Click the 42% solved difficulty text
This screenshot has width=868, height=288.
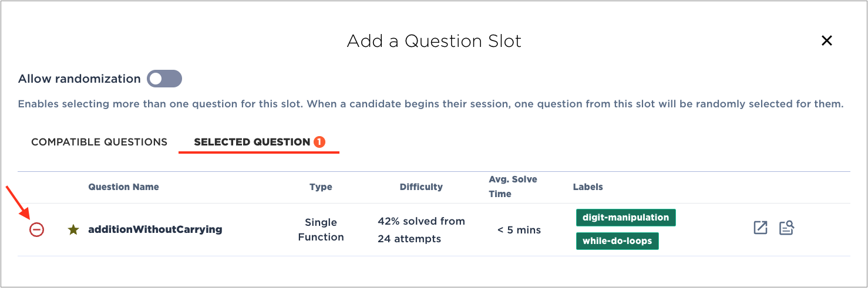pyautogui.click(x=421, y=230)
